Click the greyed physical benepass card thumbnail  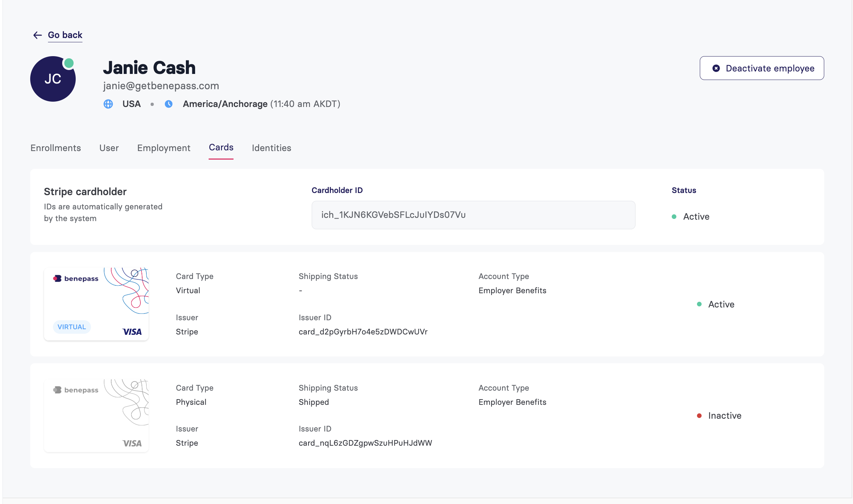96,415
